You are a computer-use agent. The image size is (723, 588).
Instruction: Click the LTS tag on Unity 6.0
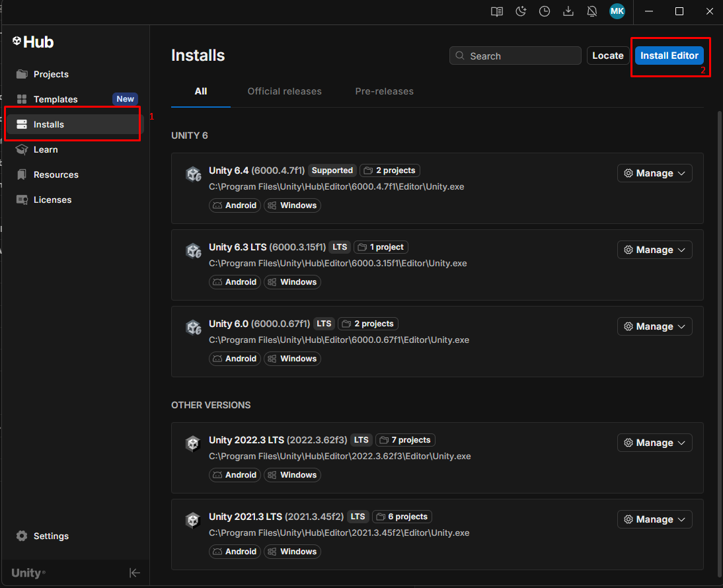[324, 324]
